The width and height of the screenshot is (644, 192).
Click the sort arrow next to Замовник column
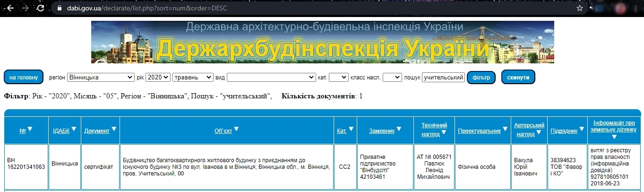pos(399,129)
